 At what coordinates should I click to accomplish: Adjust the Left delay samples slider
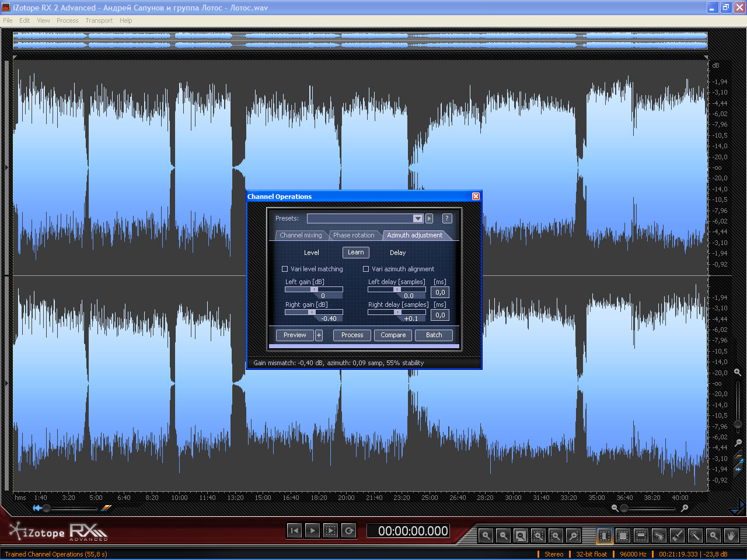(x=397, y=289)
